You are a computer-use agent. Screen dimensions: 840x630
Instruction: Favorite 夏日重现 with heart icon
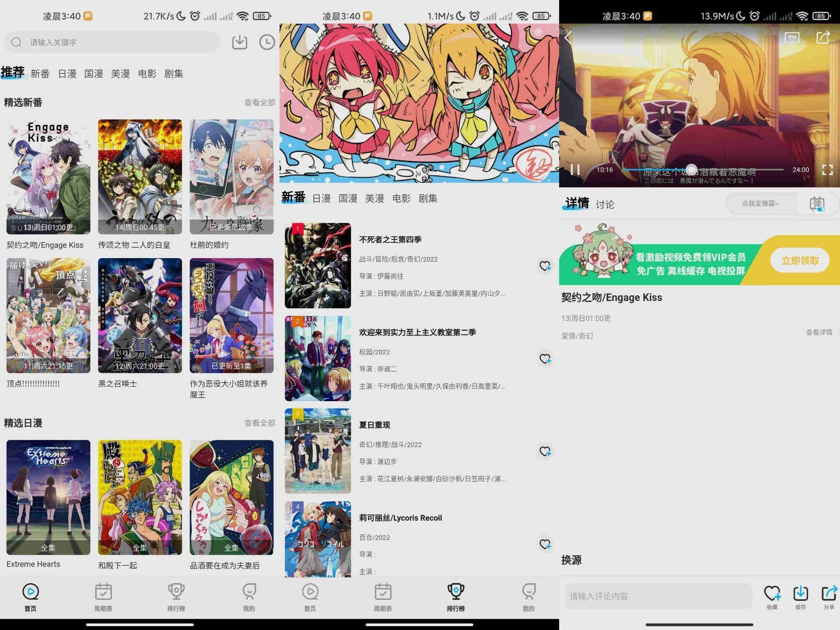545,451
